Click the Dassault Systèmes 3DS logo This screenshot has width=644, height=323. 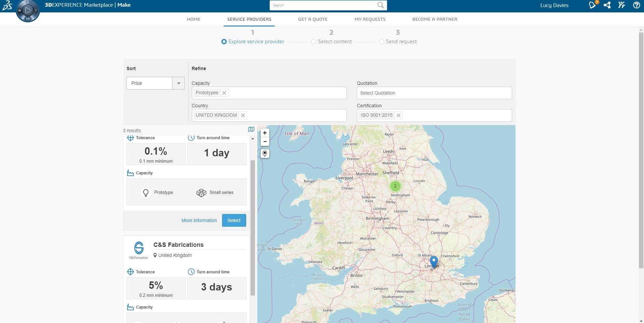pos(7,5)
